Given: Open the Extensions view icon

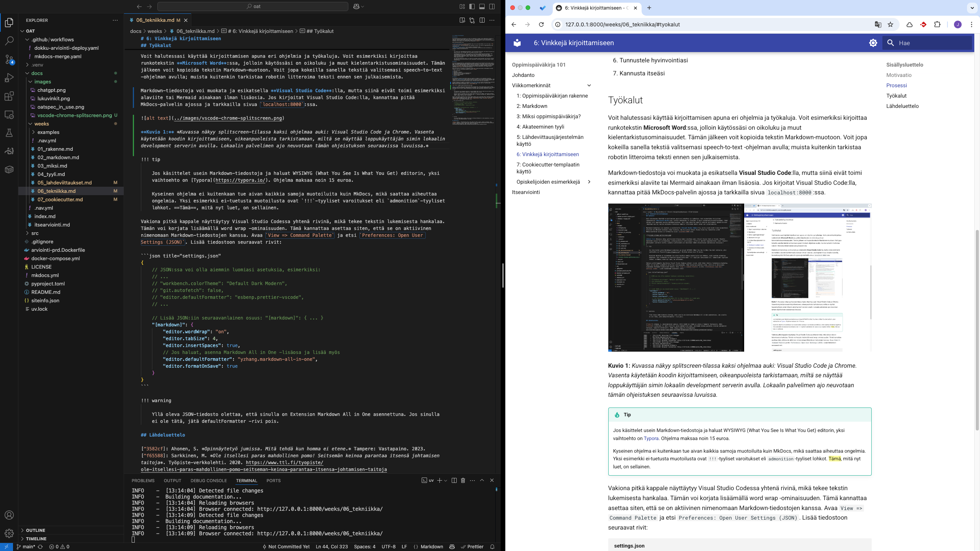Looking at the screenshot, I should pos(9,96).
